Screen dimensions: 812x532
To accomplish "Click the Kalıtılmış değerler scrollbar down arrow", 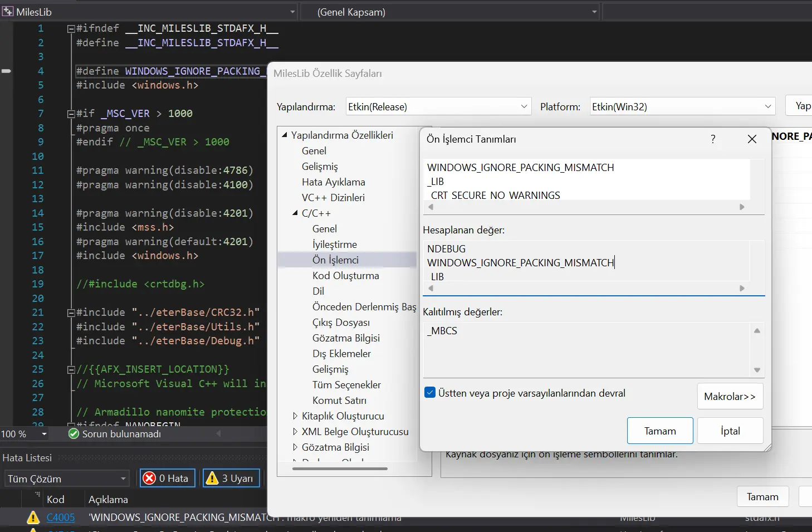I will [757, 370].
